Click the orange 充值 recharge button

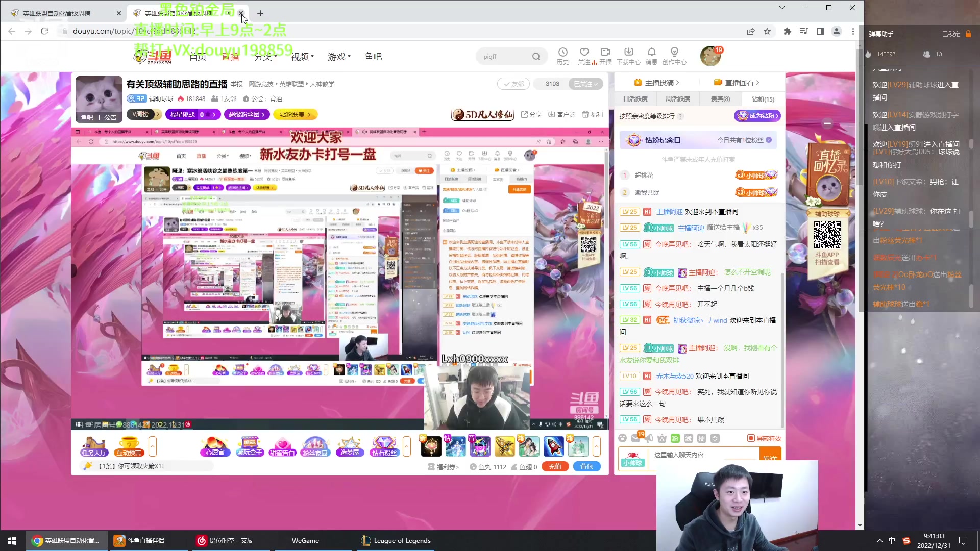[555, 466]
